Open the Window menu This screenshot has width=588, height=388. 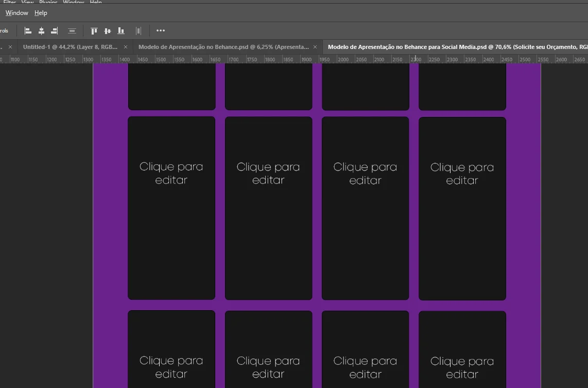[16, 13]
